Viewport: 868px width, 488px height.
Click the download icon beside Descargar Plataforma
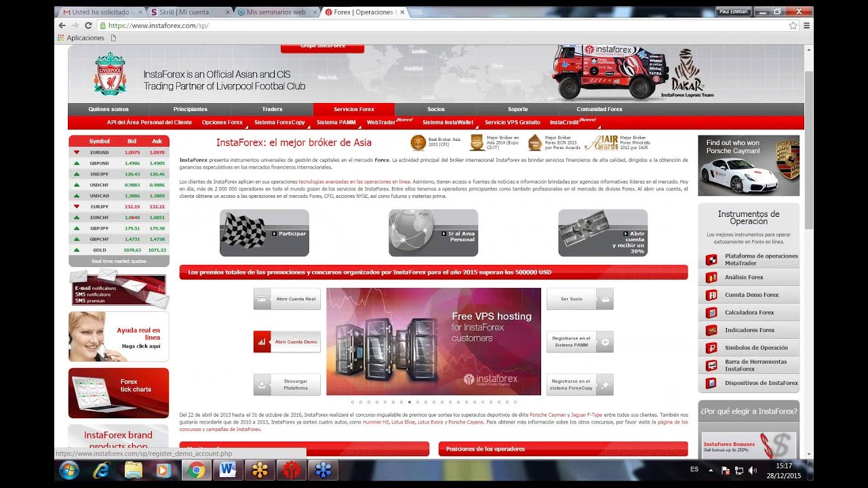click(262, 384)
